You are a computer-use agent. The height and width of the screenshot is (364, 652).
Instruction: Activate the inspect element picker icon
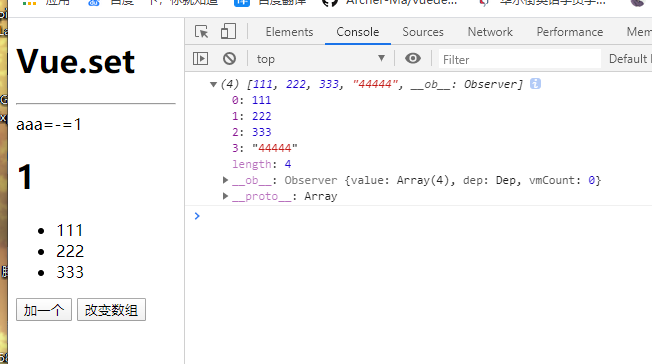point(202,32)
